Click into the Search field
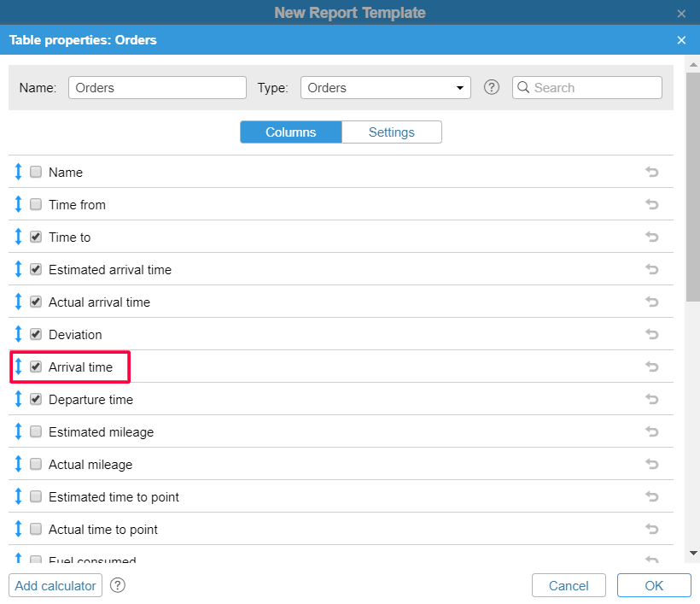 pyautogui.click(x=595, y=87)
